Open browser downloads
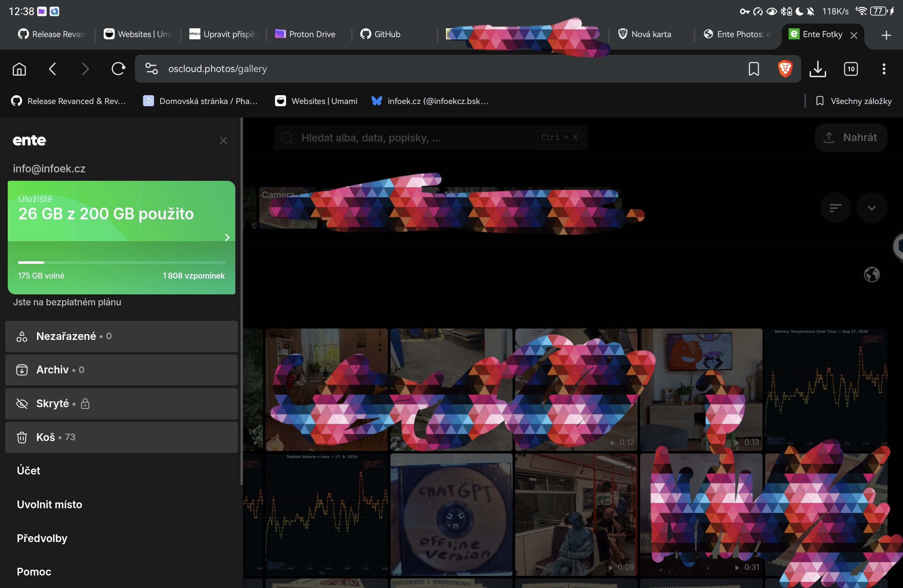The width and height of the screenshot is (903, 588). [818, 69]
